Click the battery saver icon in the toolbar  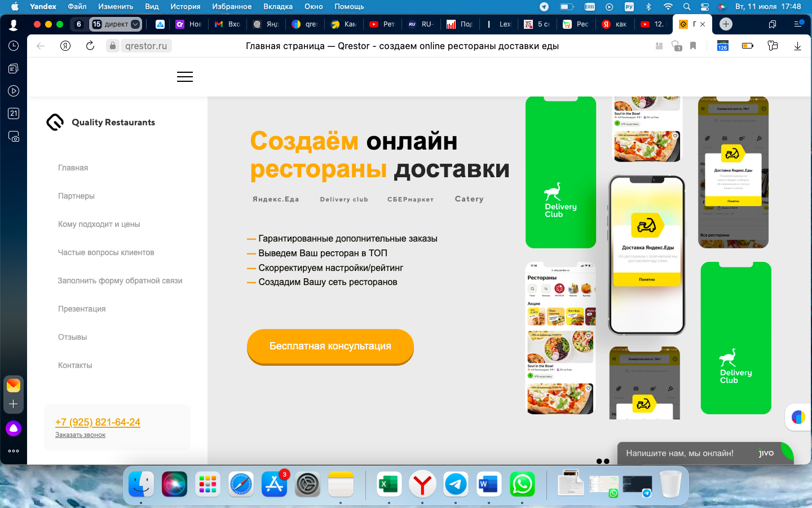[748, 46]
